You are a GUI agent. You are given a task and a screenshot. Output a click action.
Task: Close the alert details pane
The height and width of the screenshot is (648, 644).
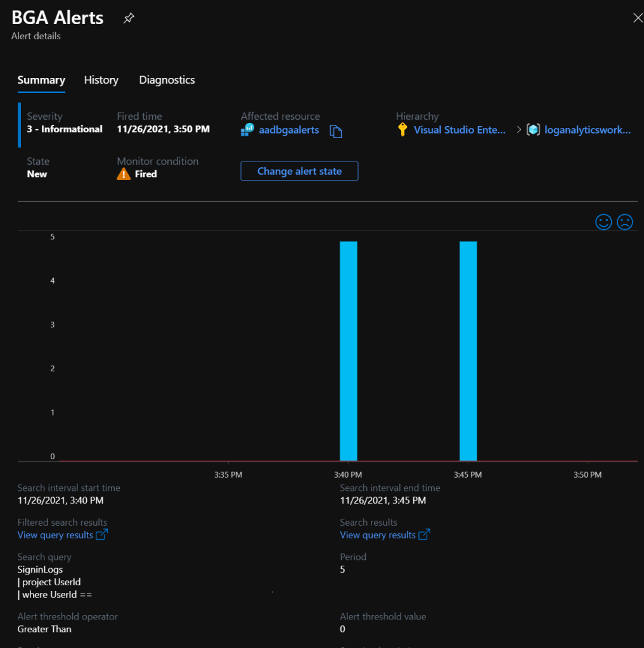click(x=638, y=18)
